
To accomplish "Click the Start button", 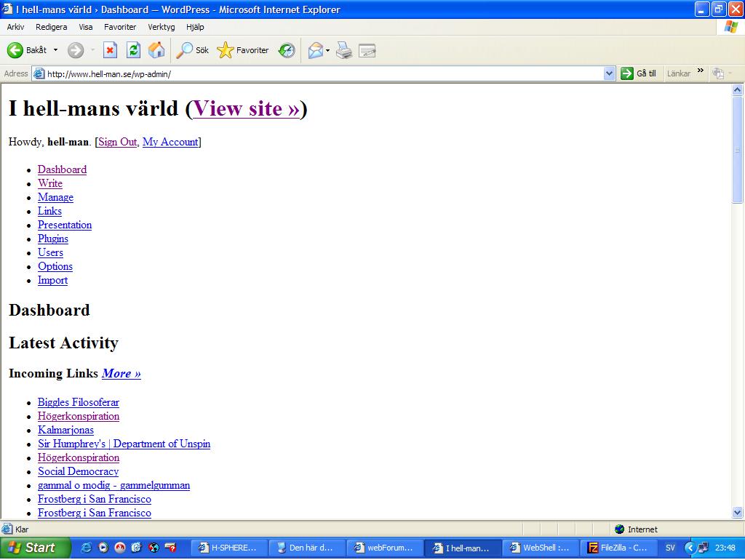I will click(35, 548).
